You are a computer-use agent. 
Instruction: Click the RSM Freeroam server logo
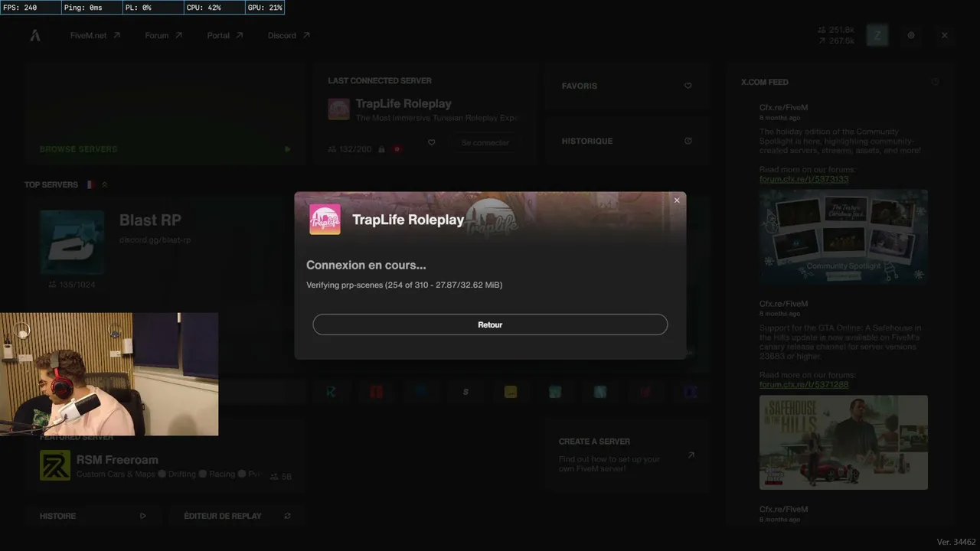tap(55, 465)
